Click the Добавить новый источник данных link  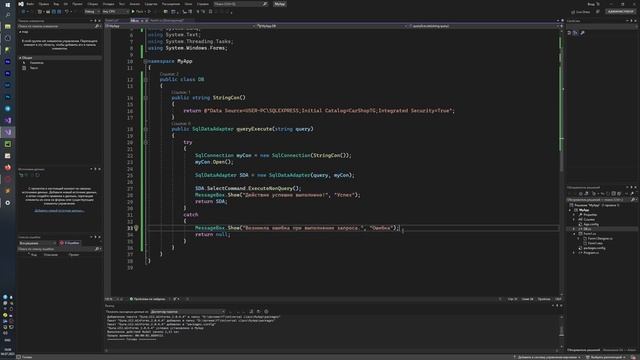60,211
